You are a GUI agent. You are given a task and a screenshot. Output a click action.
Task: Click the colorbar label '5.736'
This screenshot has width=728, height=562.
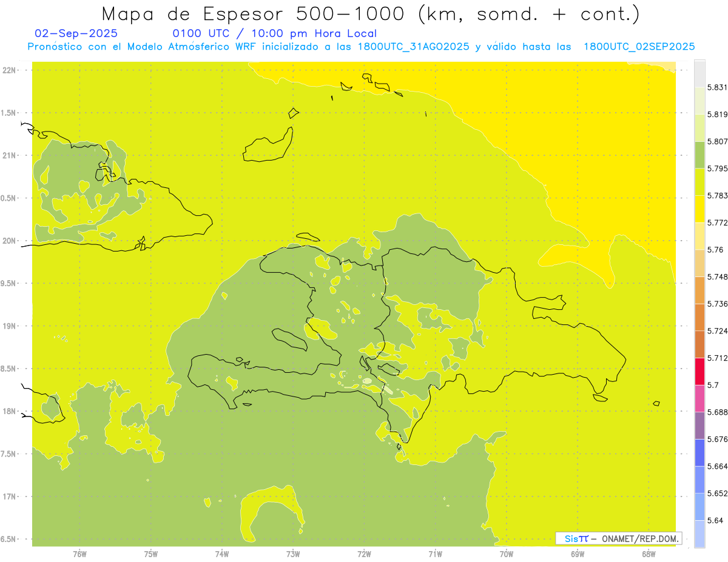(718, 304)
